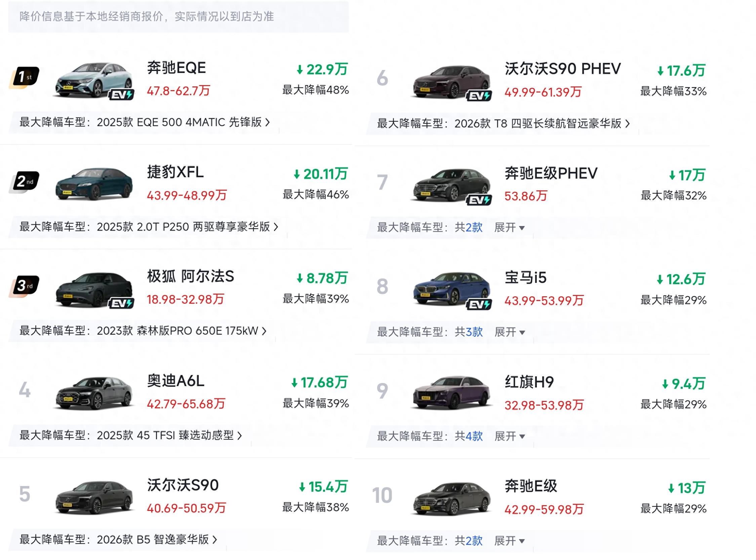Open the 2026款 B5 智逸豪华版 link
756x560 pixels.
click(157, 539)
